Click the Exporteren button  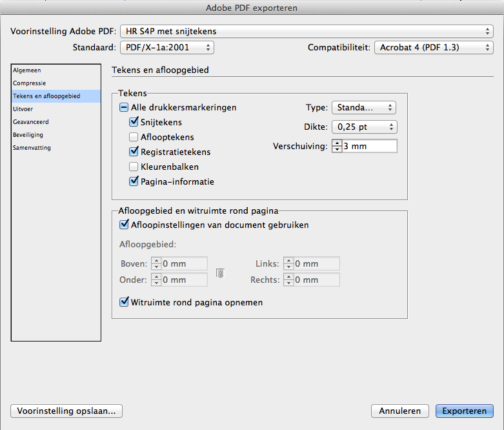pos(465,411)
